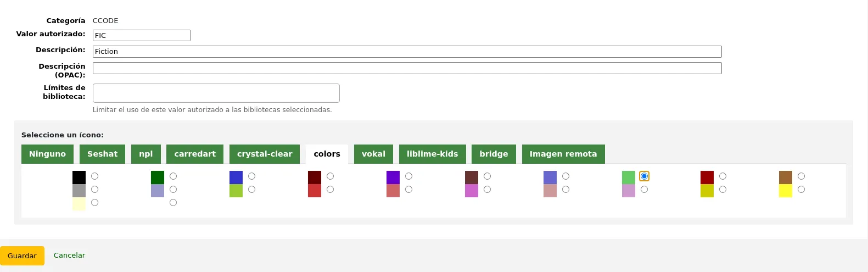Image resolution: width=868 pixels, height=272 pixels.
Task: Choose the dark green color swatch
Action: point(158,177)
